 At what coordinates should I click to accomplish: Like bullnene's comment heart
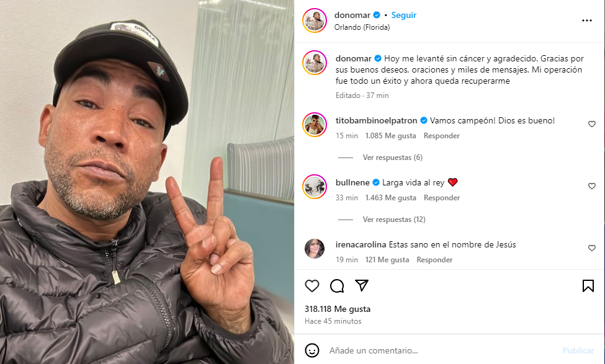(591, 186)
